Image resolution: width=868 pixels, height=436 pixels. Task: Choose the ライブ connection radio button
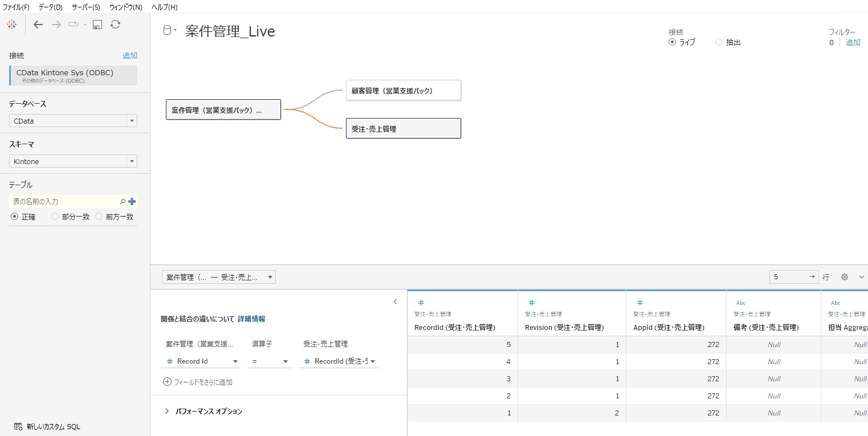click(673, 42)
